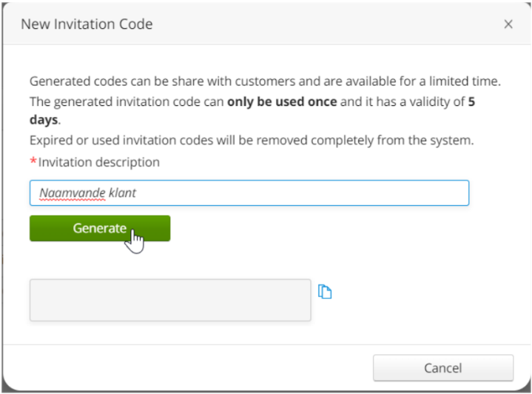Place cursor on the word "klant"
The width and height of the screenshot is (532, 394).
tap(122, 193)
